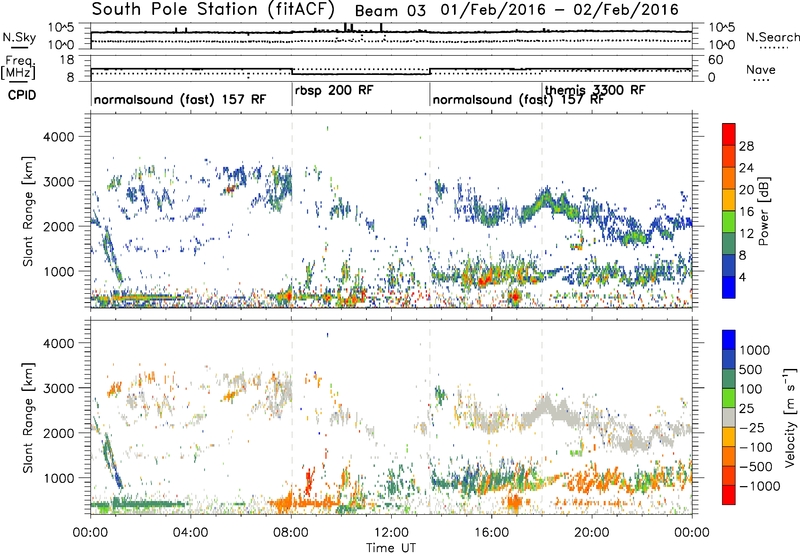This screenshot has height=554, width=800.
Task: Click the '04:00' time tick label
Action: pos(191,533)
